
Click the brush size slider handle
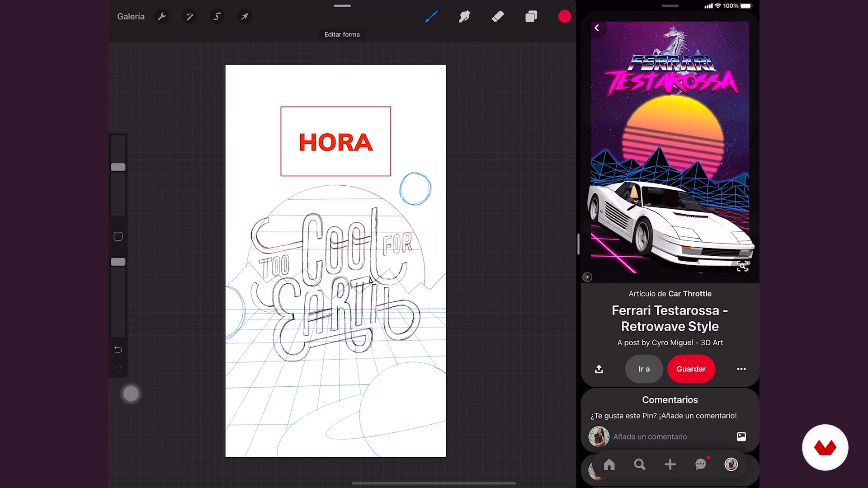tap(118, 167)
